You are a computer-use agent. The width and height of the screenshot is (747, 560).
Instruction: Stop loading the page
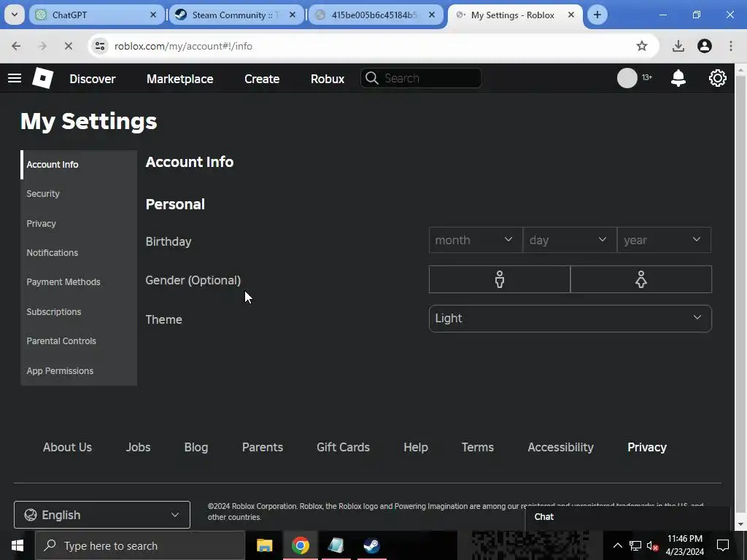68,46
